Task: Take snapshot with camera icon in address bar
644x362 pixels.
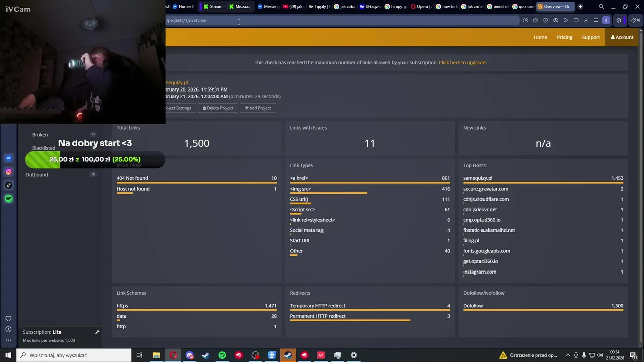Action: point(535,20)
